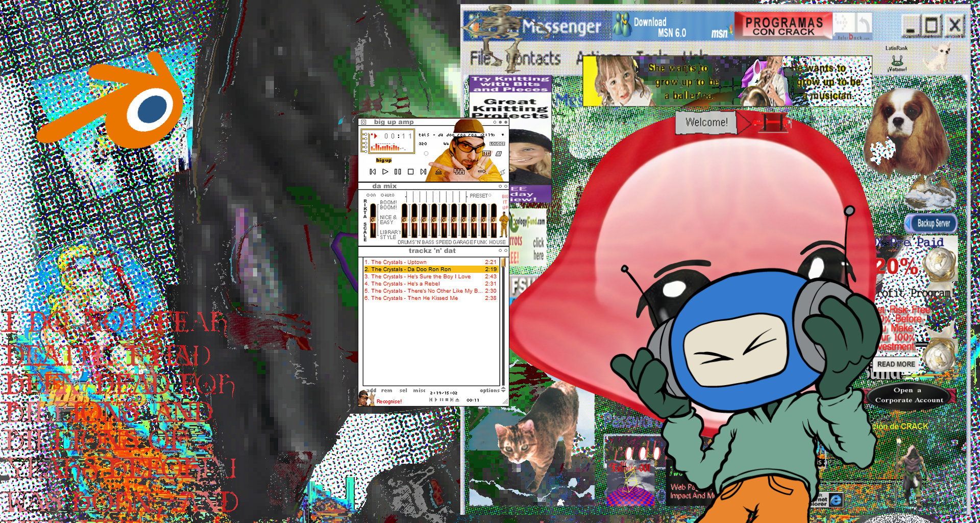Image resolution: width=980 pixels, height=523 pixels.
Task: Click the Recognise! link in the playlist
Action: 389,401
